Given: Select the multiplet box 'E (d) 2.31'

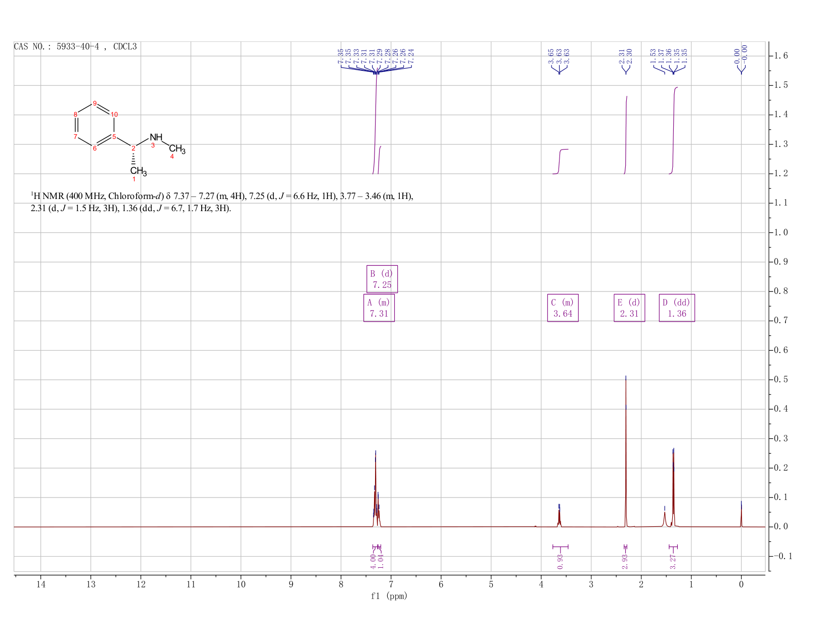Looking at the screenshot, I should pos(629,308).
